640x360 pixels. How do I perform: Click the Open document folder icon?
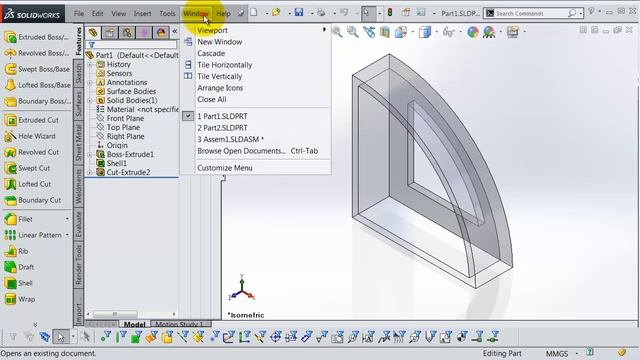coord(276,12)
